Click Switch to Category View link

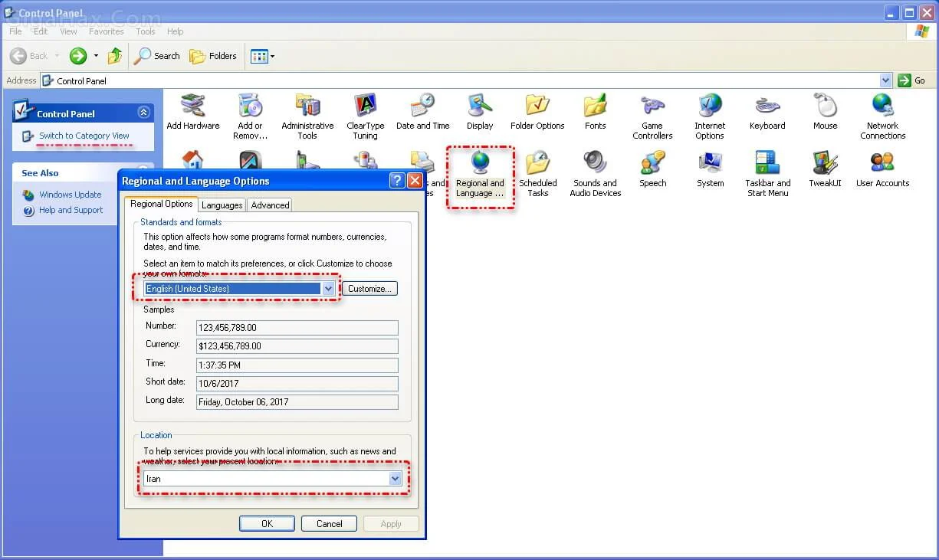(84, 136)
